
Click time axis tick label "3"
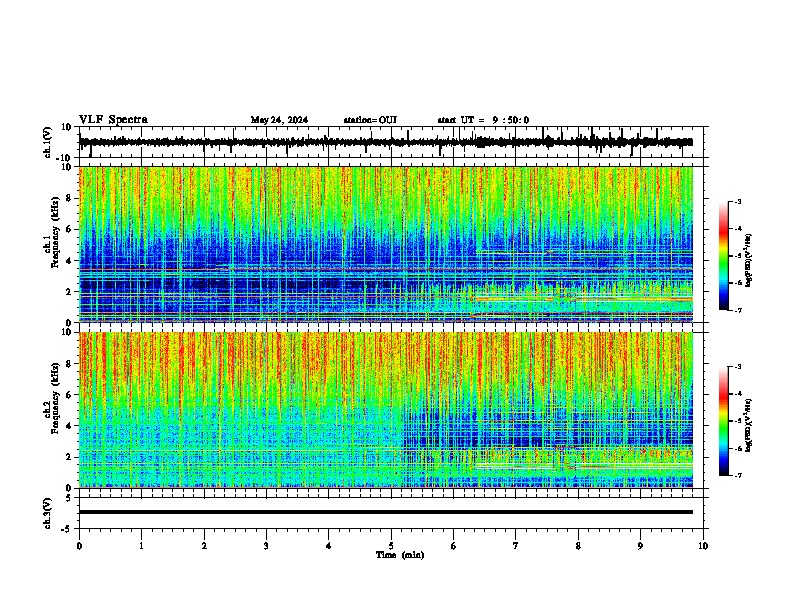pyautogui.click(x=266, y=546)
